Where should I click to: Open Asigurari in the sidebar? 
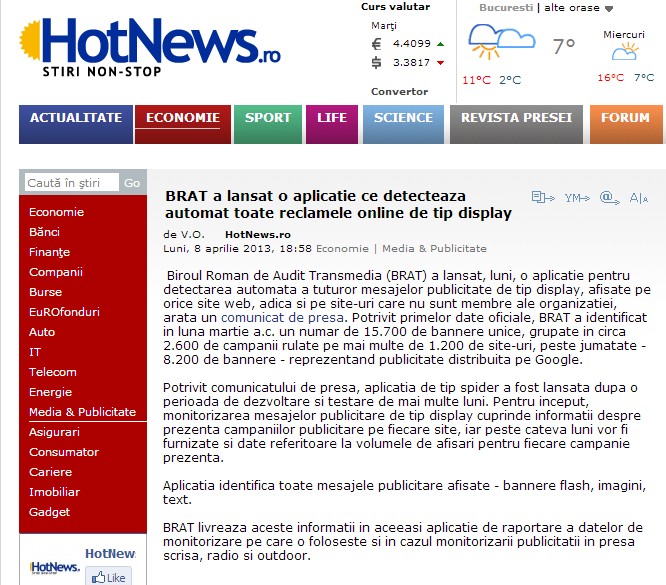click(x=54, y=432)
